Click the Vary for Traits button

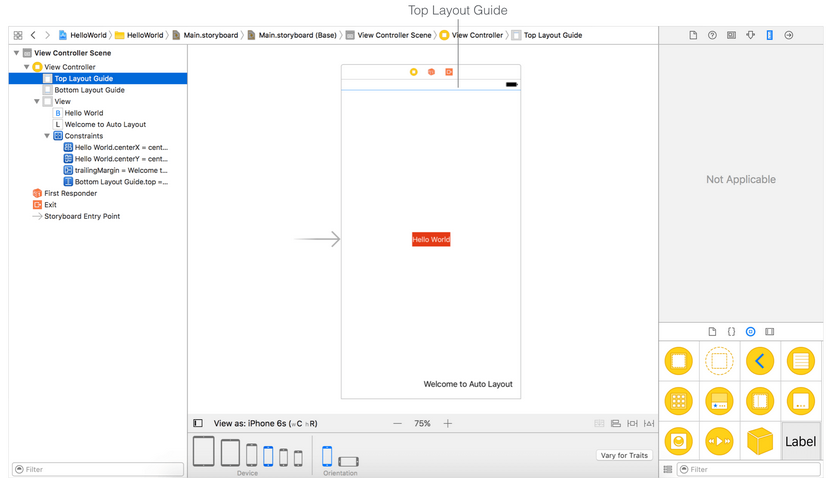tap(624, 455)
